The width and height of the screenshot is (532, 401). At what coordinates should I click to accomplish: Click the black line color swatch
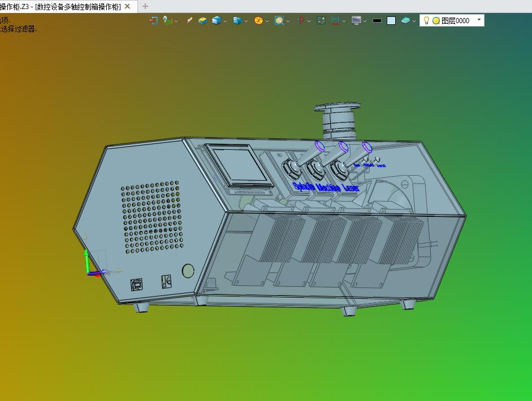[x=377, y=21]
